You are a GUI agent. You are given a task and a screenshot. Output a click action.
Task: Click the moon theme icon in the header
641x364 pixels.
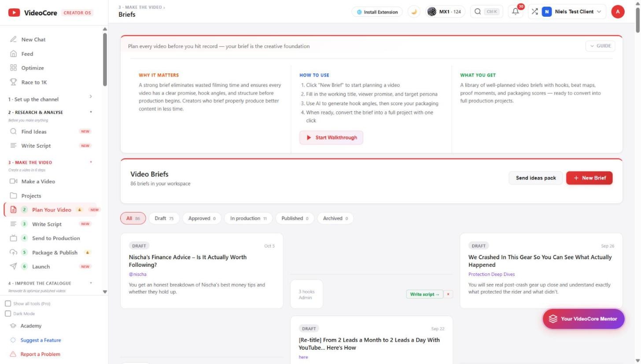(414, 12)
